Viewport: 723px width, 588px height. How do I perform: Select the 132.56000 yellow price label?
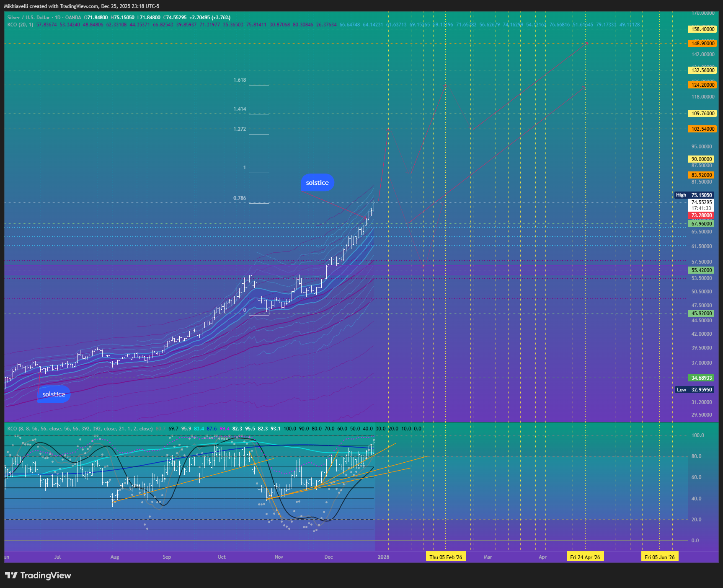coord(702,70)
